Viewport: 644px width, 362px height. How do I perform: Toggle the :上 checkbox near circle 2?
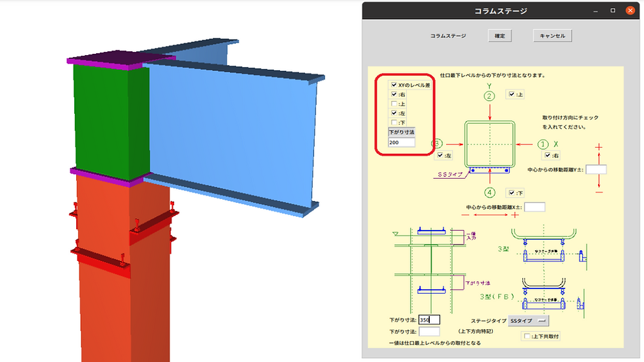point(511,95)
